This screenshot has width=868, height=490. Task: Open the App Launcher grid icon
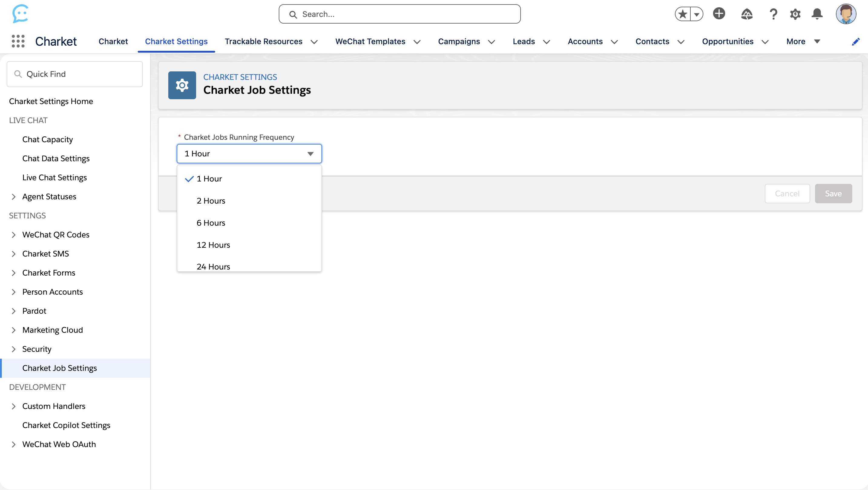tap(18, 41)
